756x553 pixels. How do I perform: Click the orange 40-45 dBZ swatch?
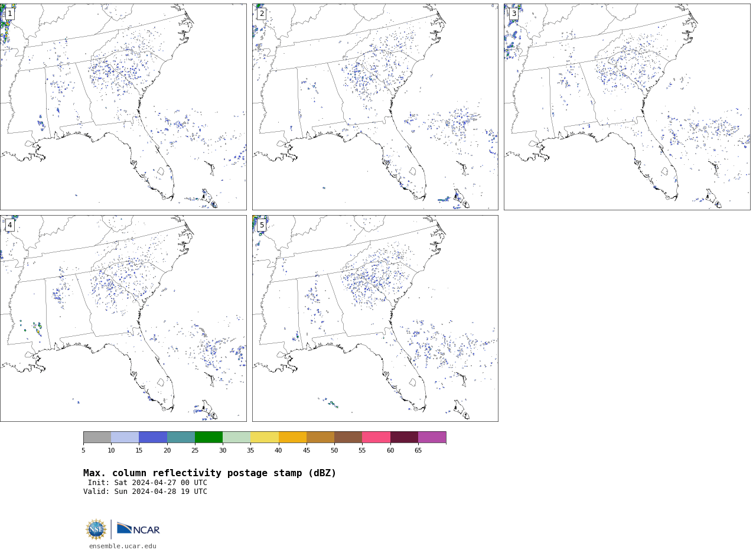pos(292,437)
